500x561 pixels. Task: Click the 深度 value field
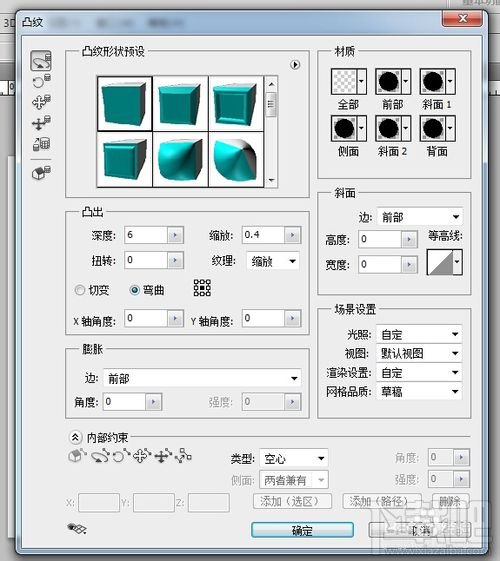pos(146,235)
